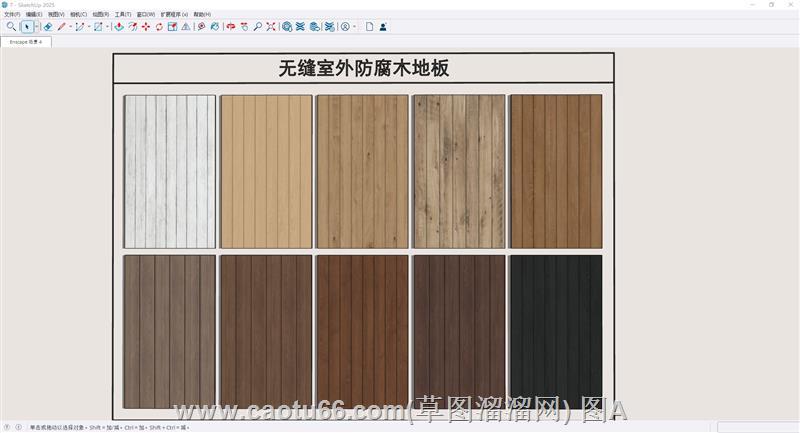800x433 pixels.
Task: Open the 3D Warehouse
Action: point(287,27)
